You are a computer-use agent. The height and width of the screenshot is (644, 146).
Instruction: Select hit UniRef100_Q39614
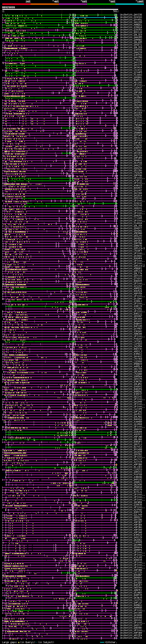[x=131, y=27]
